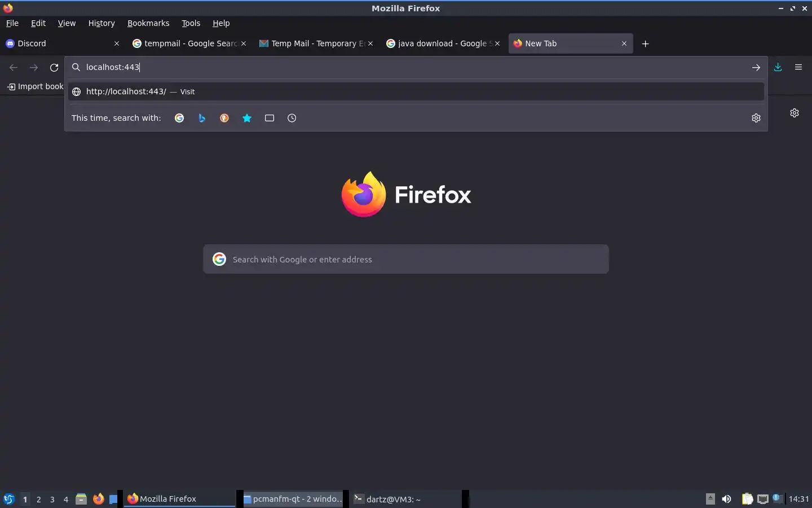Viewport: 812px width, 508px height.
Task: Click the notification tray icon beside the clock
Action: 778,498
